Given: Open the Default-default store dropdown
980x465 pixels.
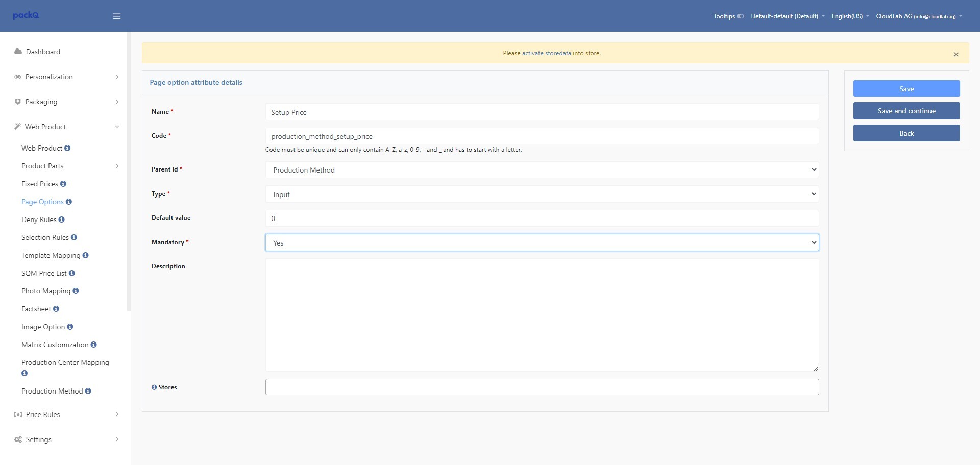Looking at the screenshot, I should coord(788,16).
